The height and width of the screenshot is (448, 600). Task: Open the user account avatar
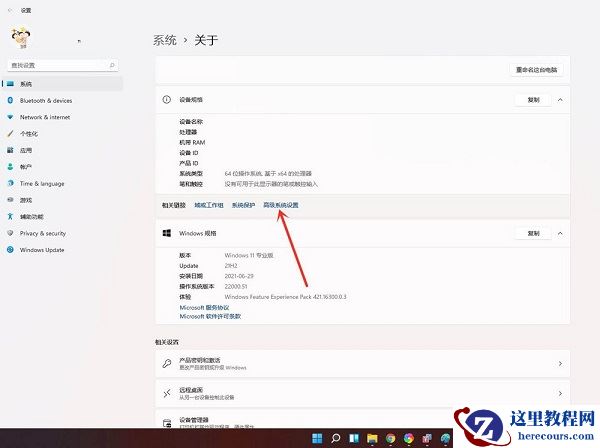(x=21, y=38)
